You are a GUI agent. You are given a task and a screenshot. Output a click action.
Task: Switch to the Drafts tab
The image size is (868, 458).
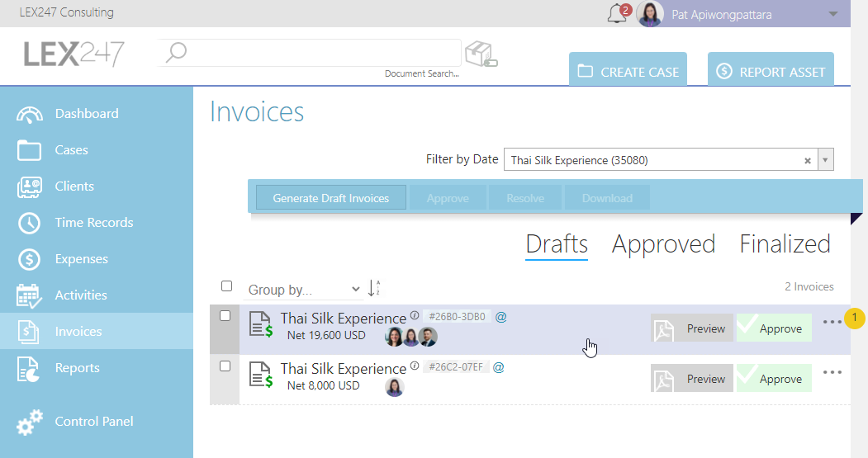point(557,244)
